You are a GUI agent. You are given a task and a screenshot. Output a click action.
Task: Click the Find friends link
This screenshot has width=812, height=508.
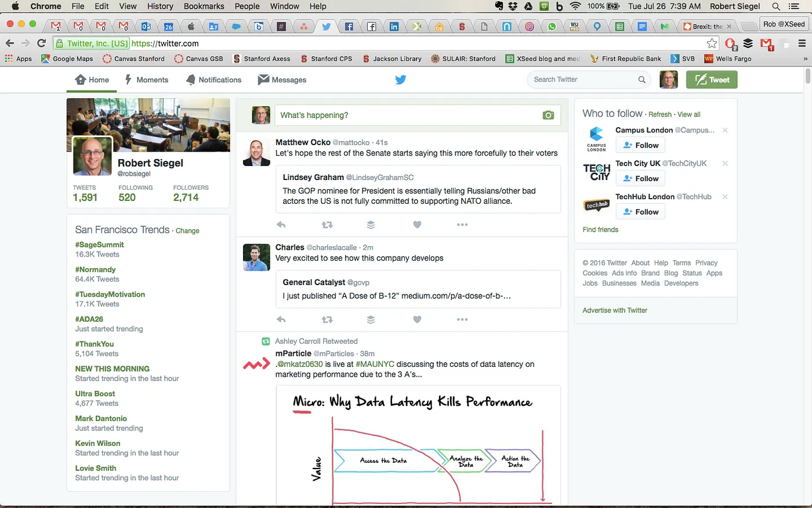pos(600,230)
